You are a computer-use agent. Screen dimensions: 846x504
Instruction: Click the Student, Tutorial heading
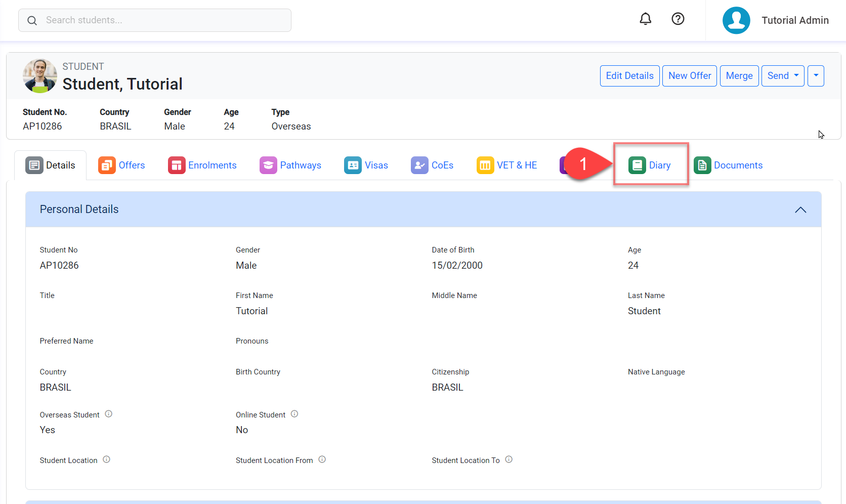point(122,84)
